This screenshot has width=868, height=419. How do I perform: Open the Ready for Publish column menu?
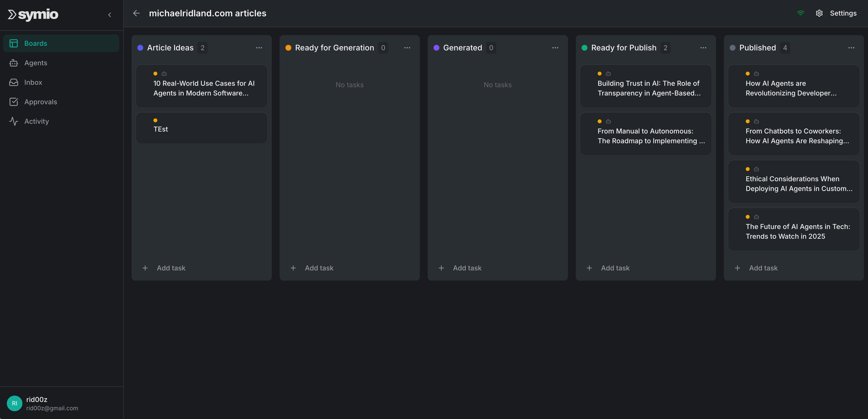[703, 48]
